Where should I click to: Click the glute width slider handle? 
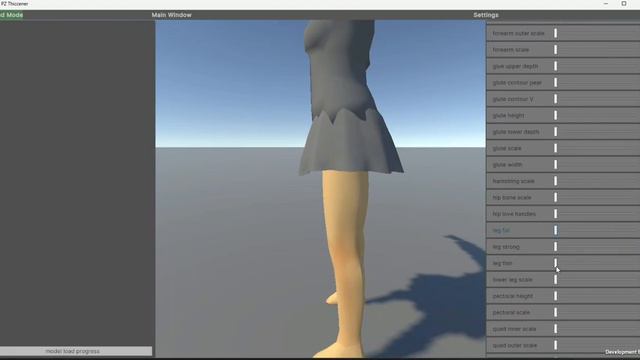pos(556,164)
